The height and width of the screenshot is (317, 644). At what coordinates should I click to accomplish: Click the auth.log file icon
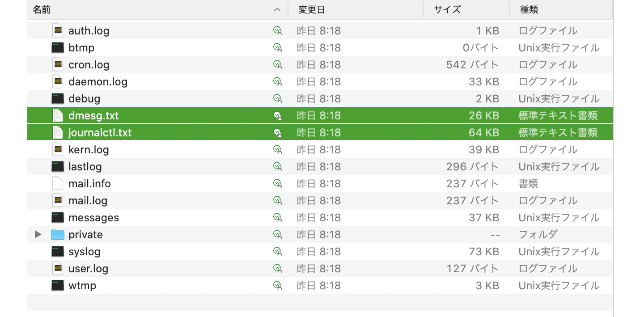[57, 31]
